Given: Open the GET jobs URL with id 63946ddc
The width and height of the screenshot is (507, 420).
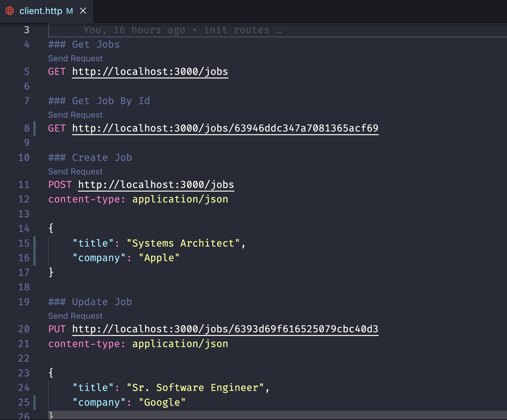Looking at the screenshot, I should click(225, 128).
